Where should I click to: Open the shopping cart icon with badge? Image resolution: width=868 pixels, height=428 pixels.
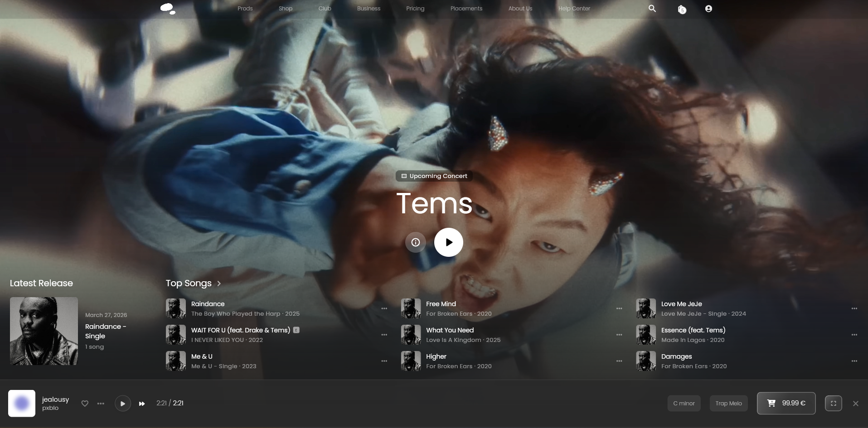tap(682, 9)
